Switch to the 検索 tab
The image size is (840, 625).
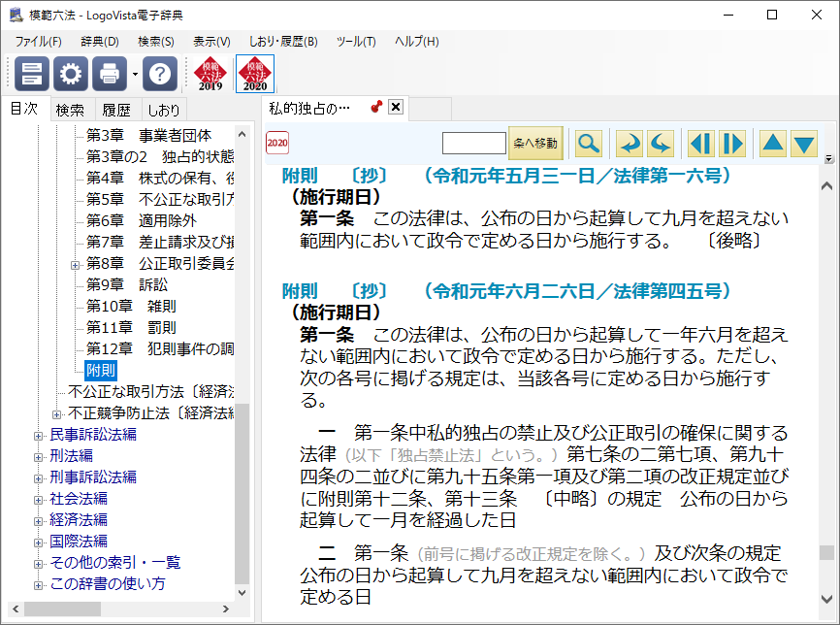pos(70,110)
